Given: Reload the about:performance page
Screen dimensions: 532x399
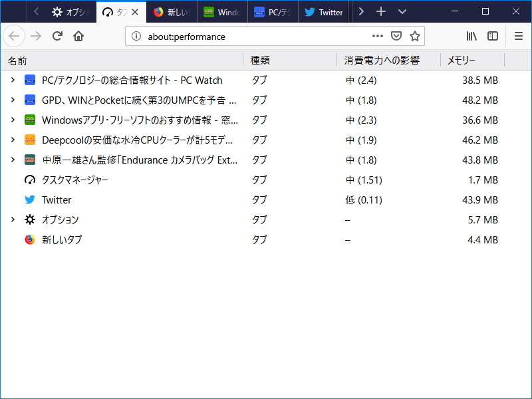Looking at the screenshot, I should point(57,36).
